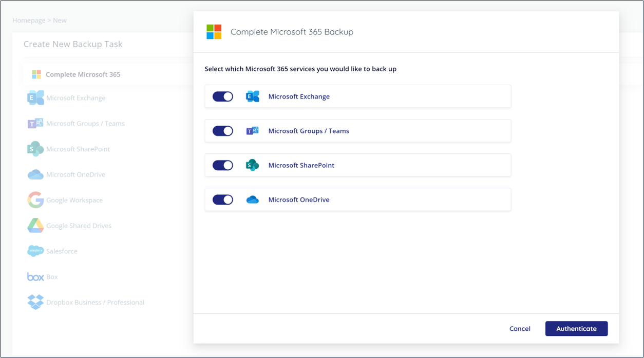The image size is (644, 358).
Task: Click the Complete Microsoft 365 Backup title
Action: [x=292, y=32]
